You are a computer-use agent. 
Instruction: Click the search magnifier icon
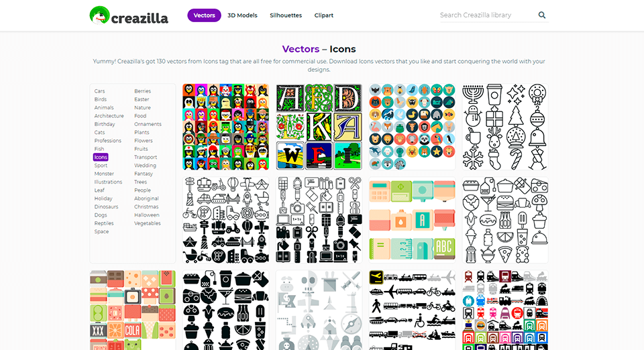tap(542, 15)
